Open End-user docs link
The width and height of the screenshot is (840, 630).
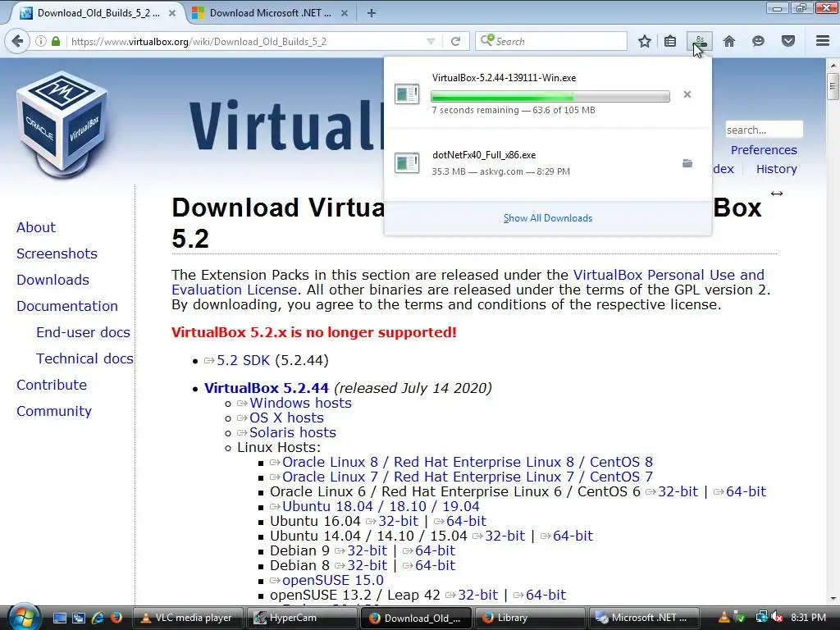[83, 332]
